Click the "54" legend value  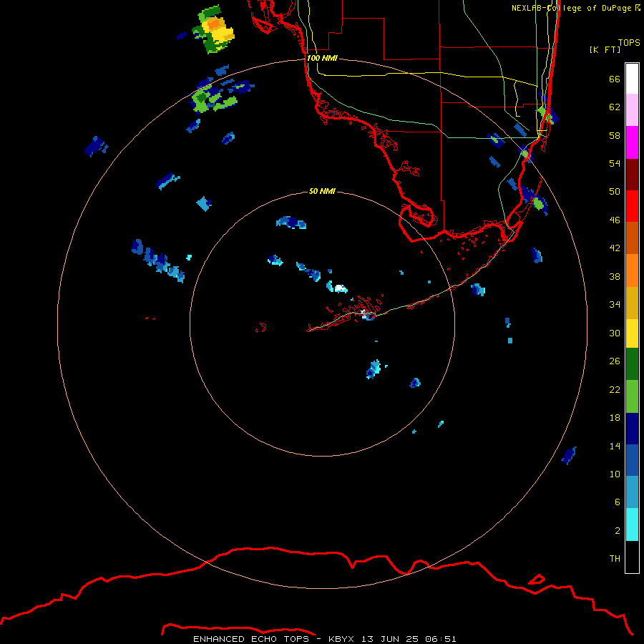(x=615, y=163)
